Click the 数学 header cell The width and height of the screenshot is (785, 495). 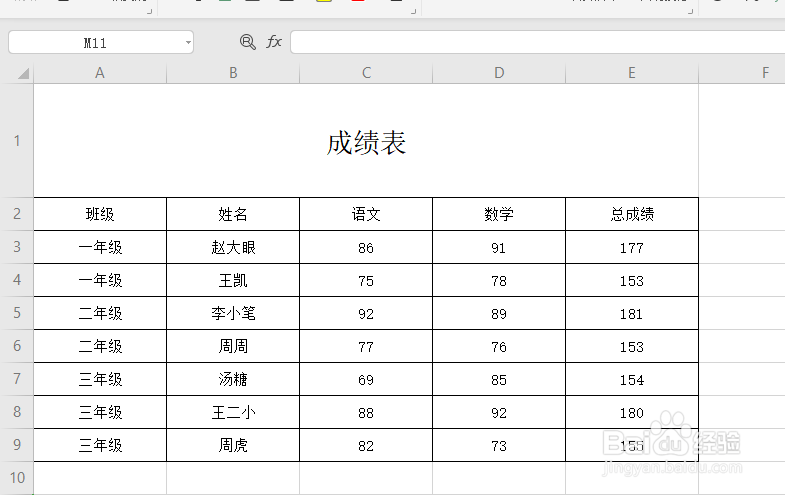(x=499, y=214)
